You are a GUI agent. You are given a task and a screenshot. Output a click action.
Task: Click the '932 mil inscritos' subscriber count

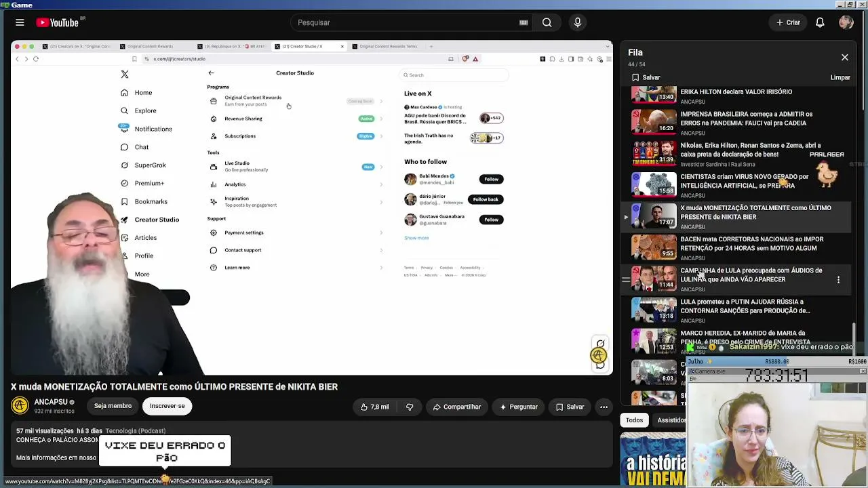pyautogui.click(x=53, y=411)
